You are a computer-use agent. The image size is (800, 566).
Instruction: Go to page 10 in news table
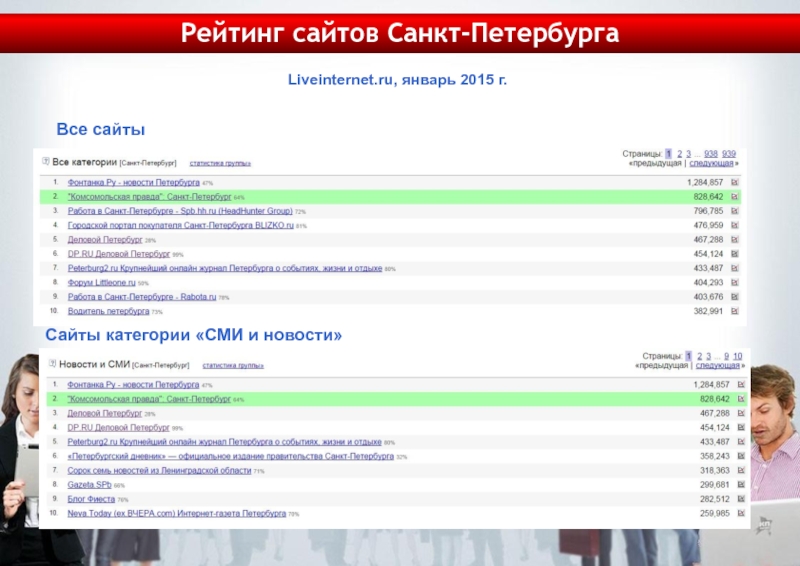point(737,355)
